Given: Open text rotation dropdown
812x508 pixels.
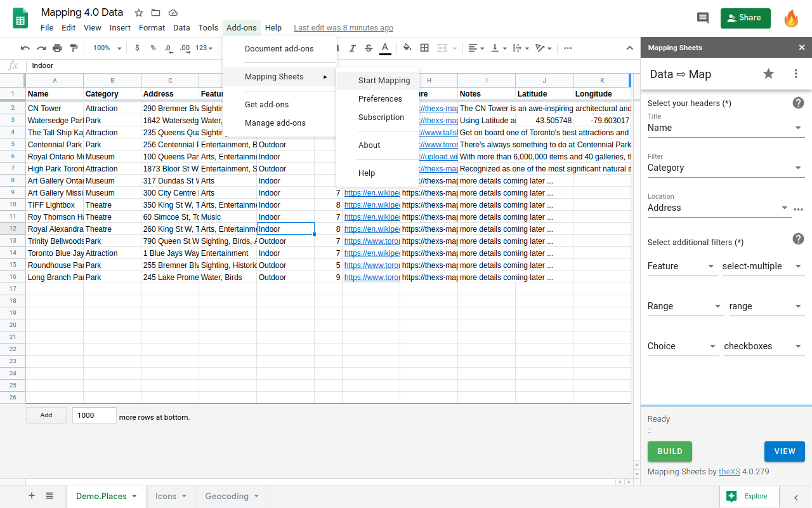Looking at the screenshot, I should 544,48.
